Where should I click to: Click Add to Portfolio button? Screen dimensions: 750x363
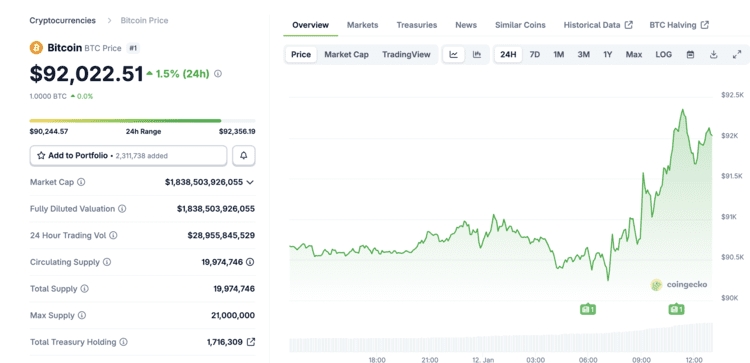[x=128, y=156]
